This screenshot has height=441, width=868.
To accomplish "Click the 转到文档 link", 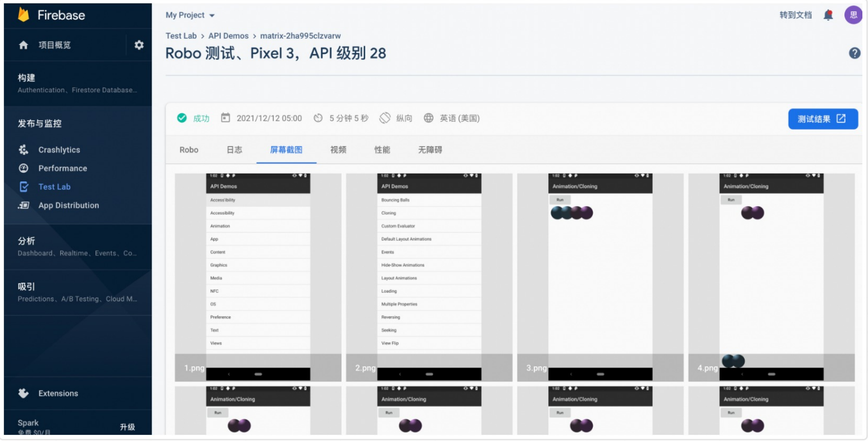I will [x=796, y=15].
